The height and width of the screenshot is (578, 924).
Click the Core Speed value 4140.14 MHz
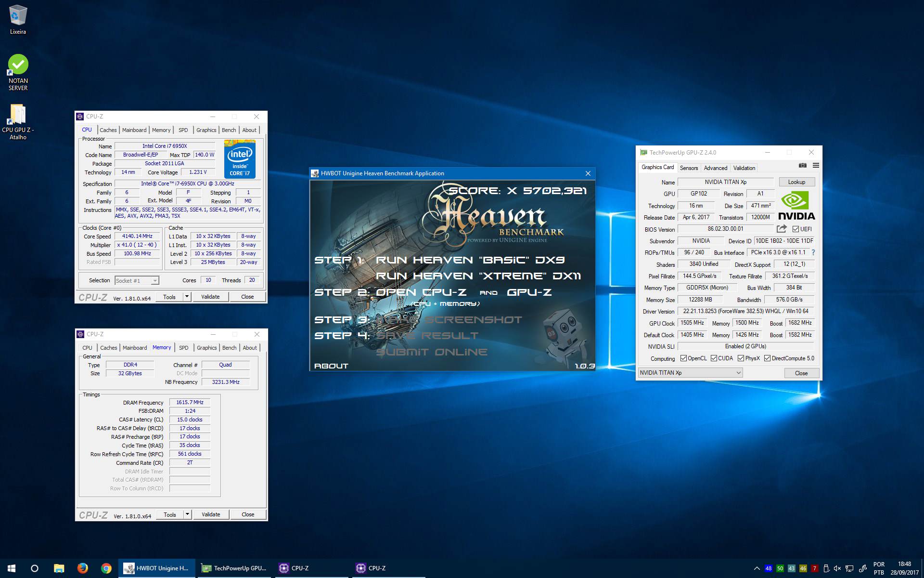coord(137,236)
